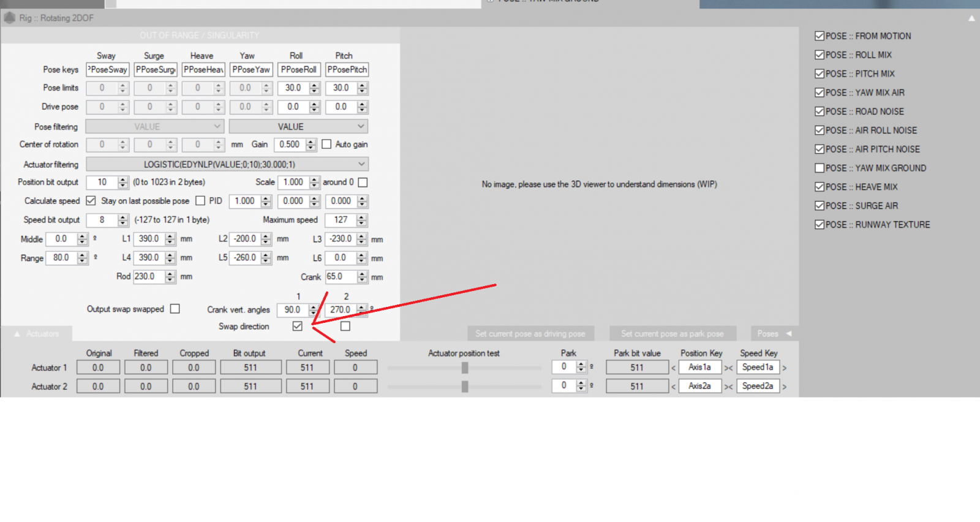Click Actuator 2 position test slider
Image resolution: width=980 pixels, height=522 pixels.
coord(465,387)
